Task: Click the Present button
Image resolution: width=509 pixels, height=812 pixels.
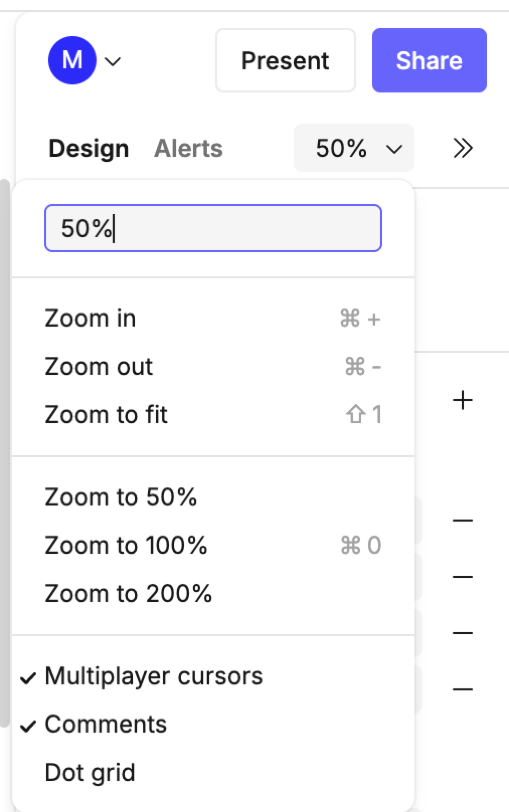Action: pyautogui.click(x=285, y=60)
